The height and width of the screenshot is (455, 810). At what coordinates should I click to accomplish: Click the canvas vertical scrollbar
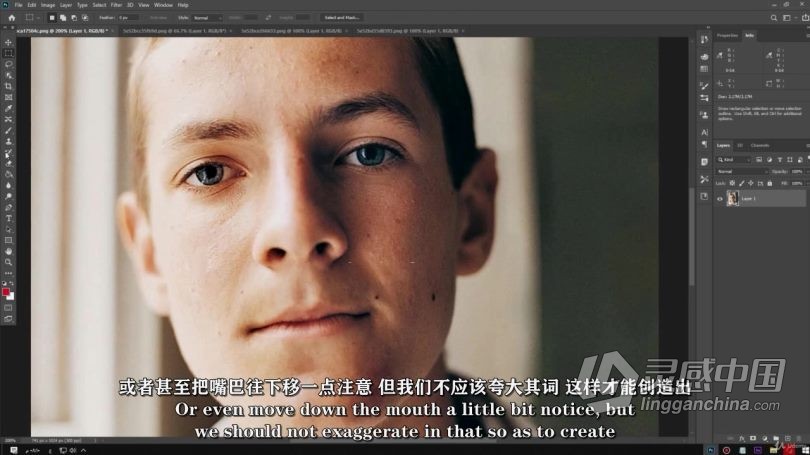click(691, 239)
